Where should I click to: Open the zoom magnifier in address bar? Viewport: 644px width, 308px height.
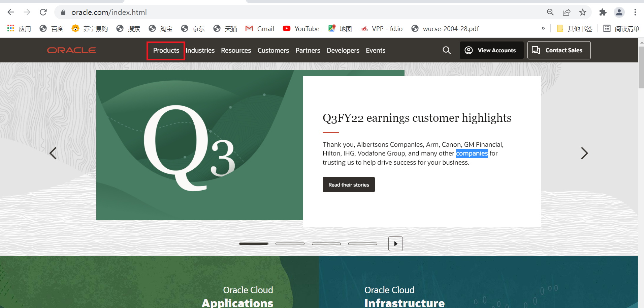[x=550, y=12]
